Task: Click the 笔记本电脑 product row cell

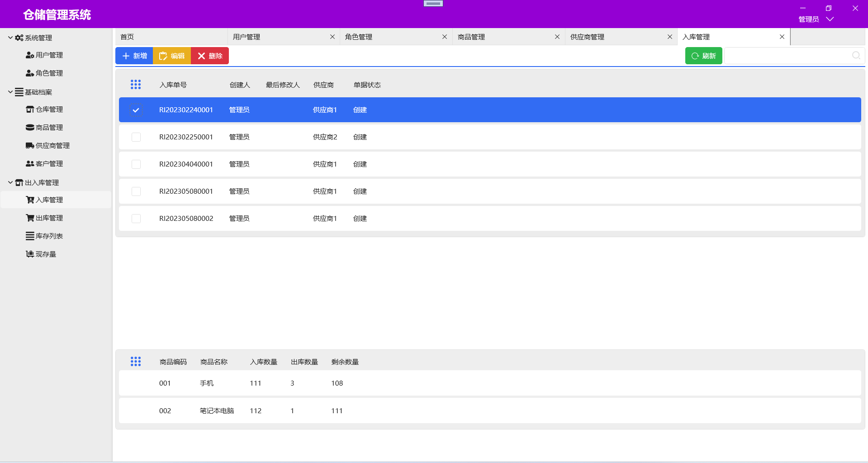Action: pos(217,411)
